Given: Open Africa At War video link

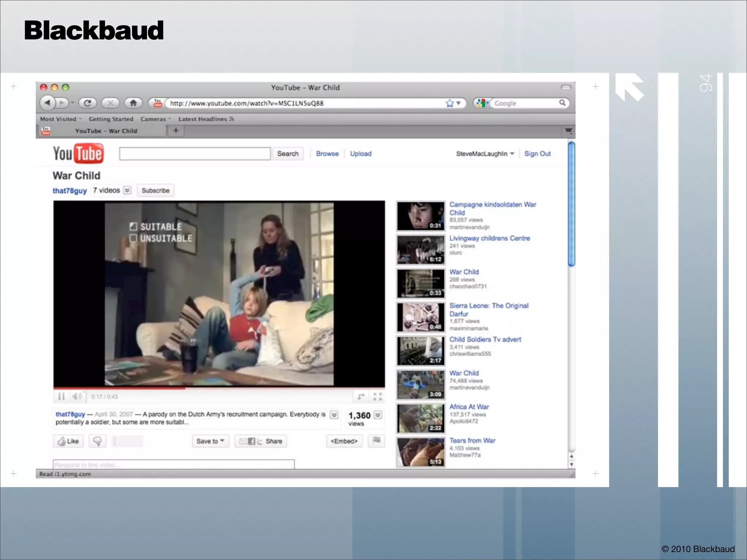Looking at the screenshot, I should point(469,407).
